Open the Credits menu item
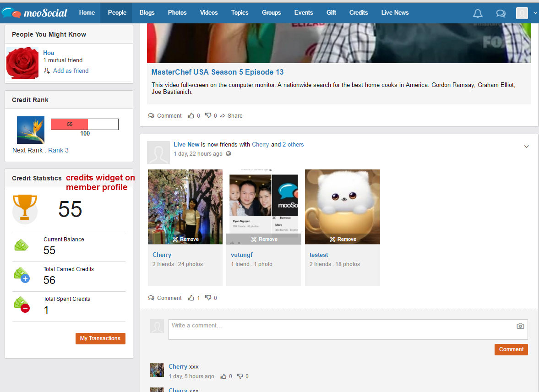Viewport: 539px width, 392px height. point(359,13)
